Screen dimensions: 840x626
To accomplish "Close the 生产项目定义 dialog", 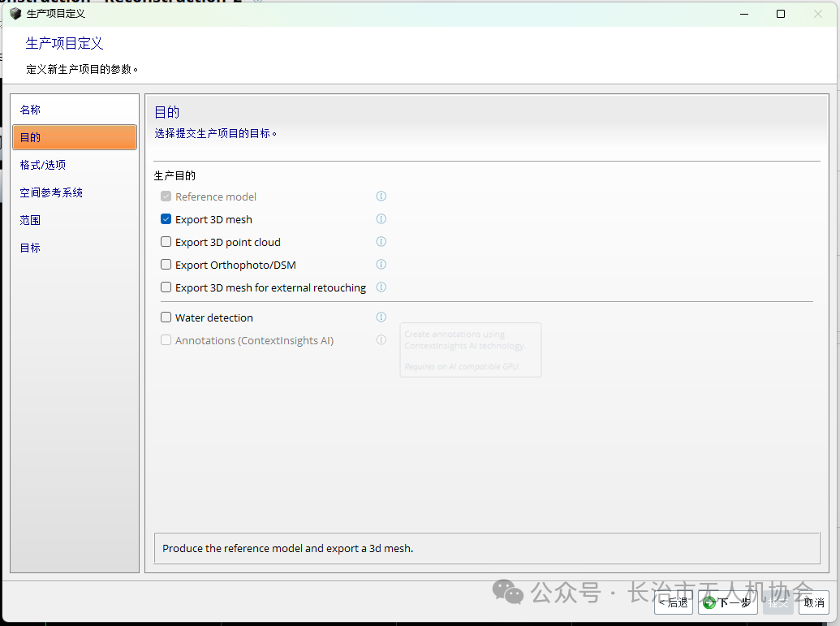I will coord(818,14).
